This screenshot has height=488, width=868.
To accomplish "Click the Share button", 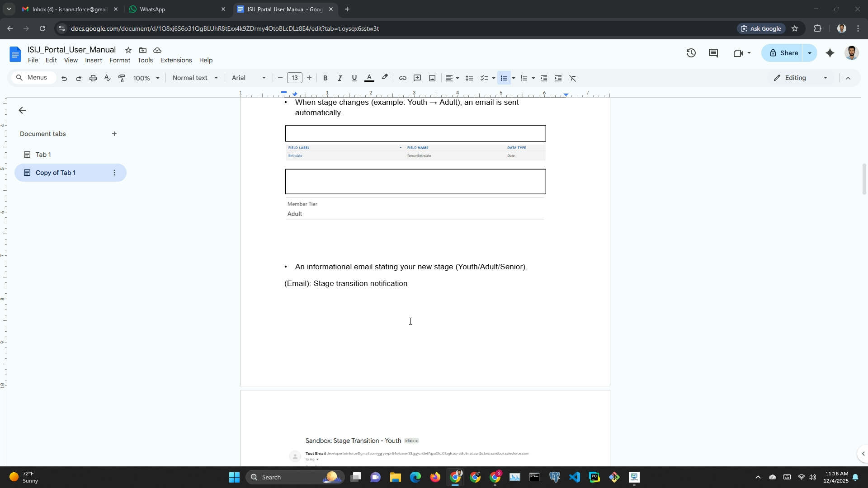I will (x=783, y=53).
